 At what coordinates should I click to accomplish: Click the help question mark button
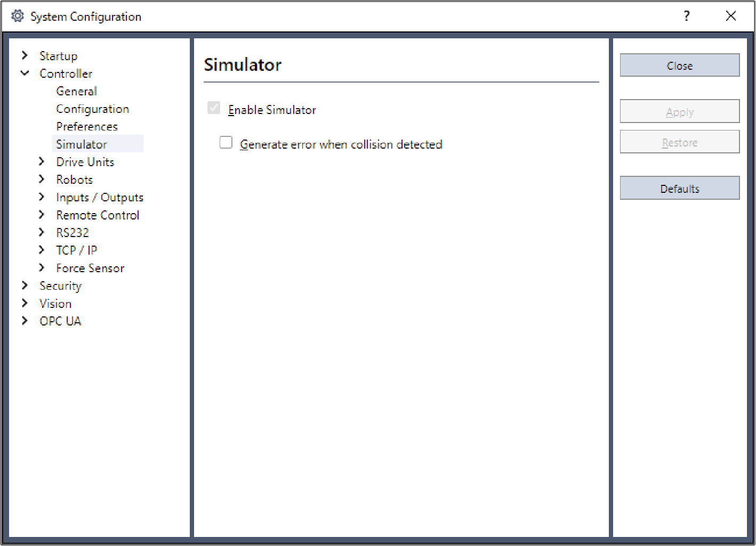[687, 17]
